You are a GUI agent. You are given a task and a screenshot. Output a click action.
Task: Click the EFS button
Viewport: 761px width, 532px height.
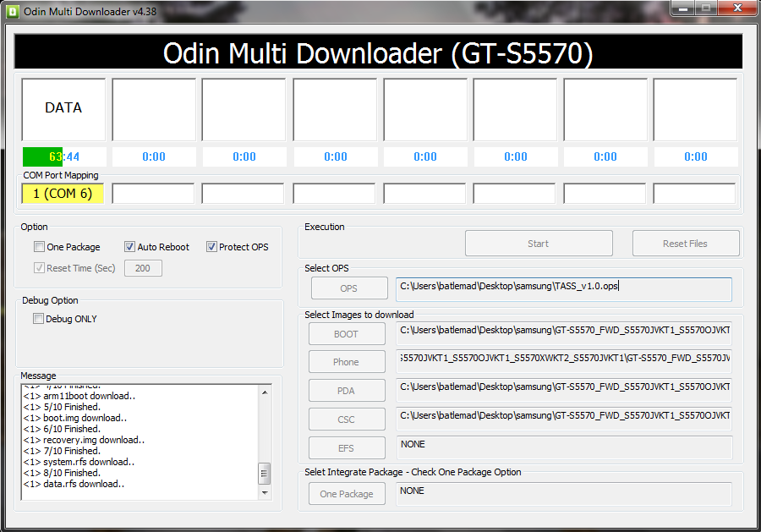coord(347,448)
